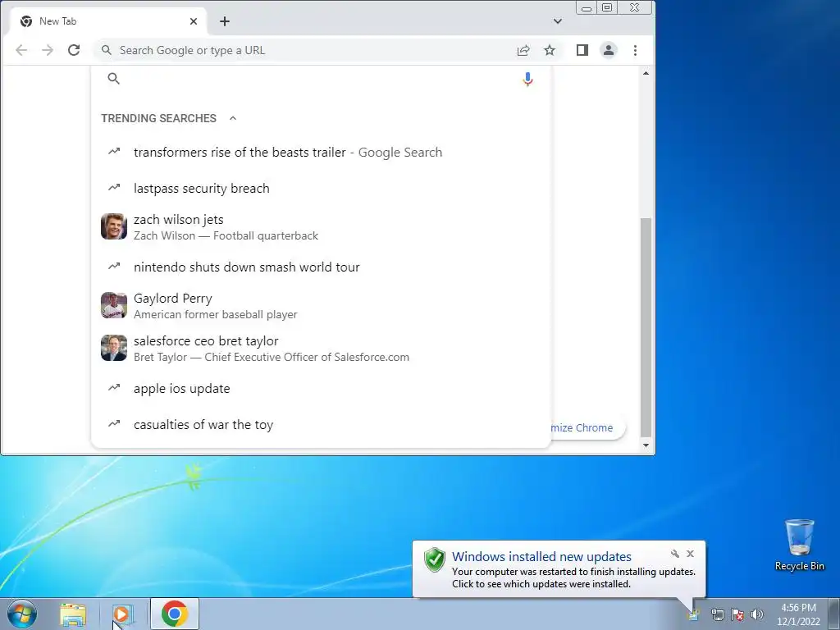
Task: Dismiss the Windows update notification balloon
Action: pyautogui.click(x=690, y=554)
